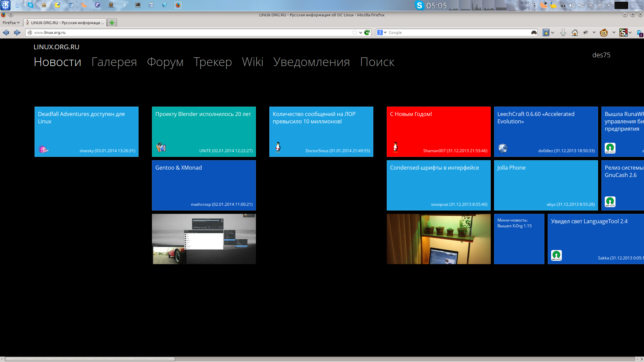Viewport: 644px width, 362px height.
Task: Open the LeechCraft 0.6.60 tile
Action: 546,132
